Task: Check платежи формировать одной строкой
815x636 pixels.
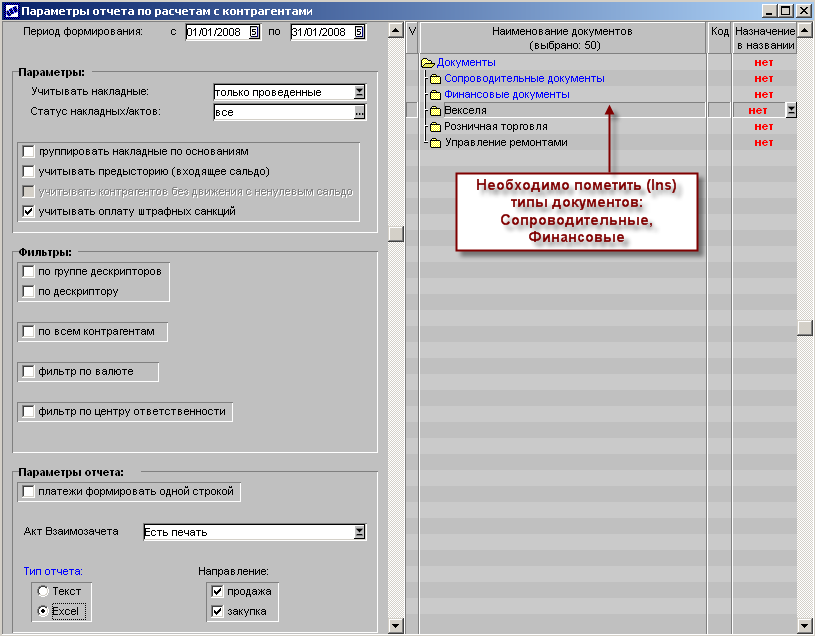Action: (x=29, y=492)
